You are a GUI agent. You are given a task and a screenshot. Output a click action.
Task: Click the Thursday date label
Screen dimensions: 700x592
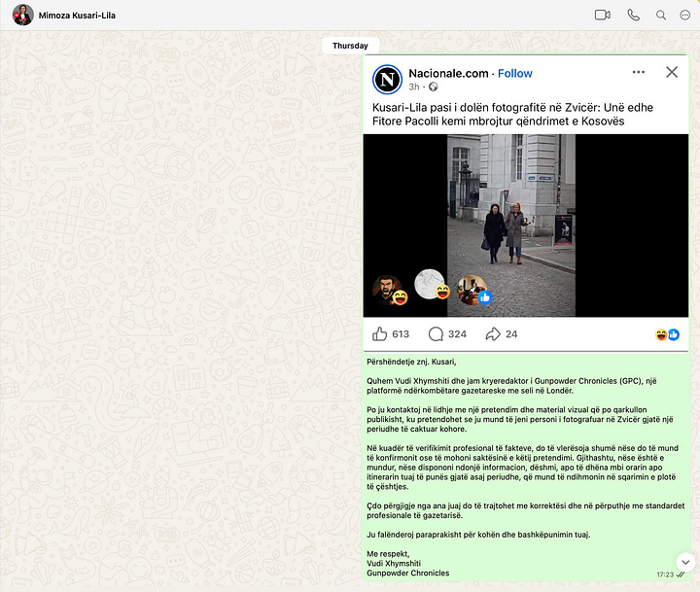pyautogui.click(x=350, y=46)
